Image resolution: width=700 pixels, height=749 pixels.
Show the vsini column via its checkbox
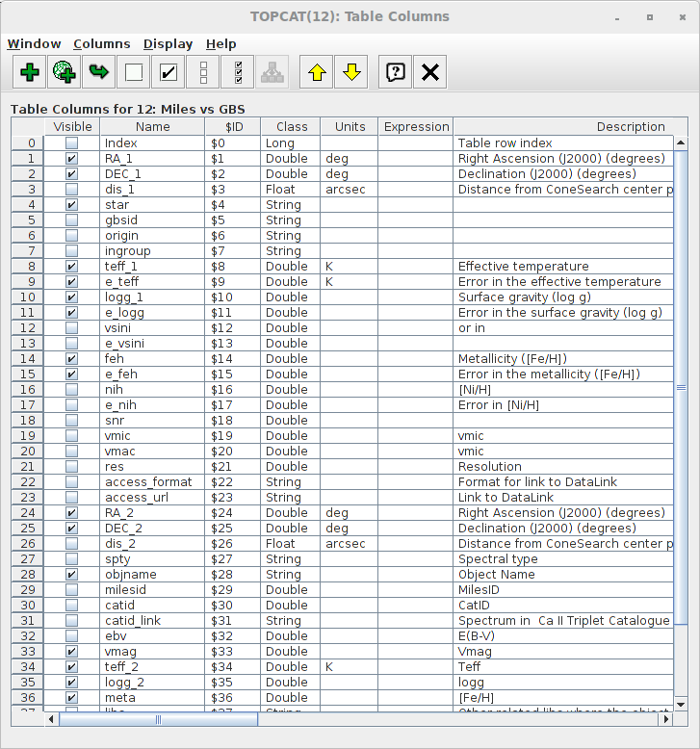[71, 327]
